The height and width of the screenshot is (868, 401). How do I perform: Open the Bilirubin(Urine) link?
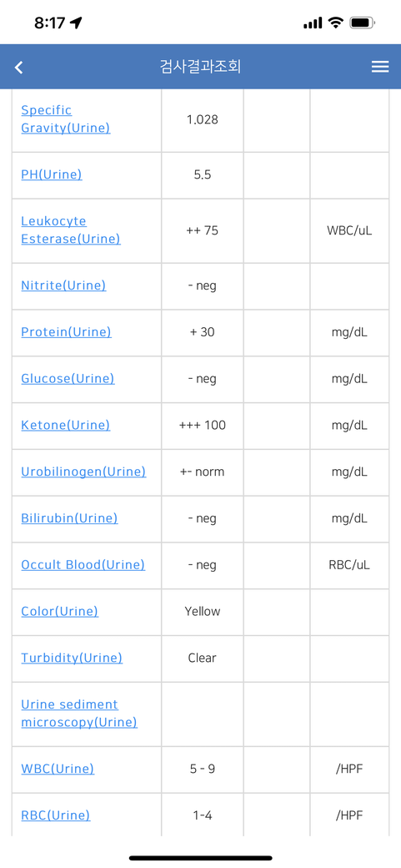(x=69, y=518)
